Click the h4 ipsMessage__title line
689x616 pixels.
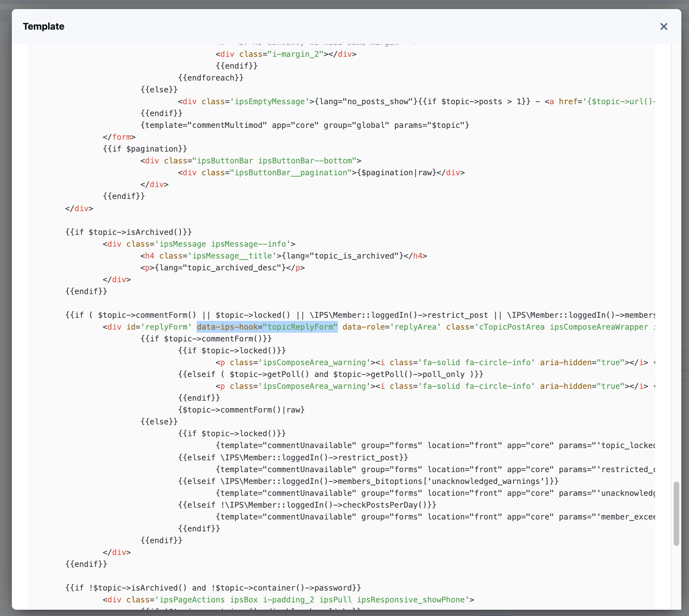[284, 256]
